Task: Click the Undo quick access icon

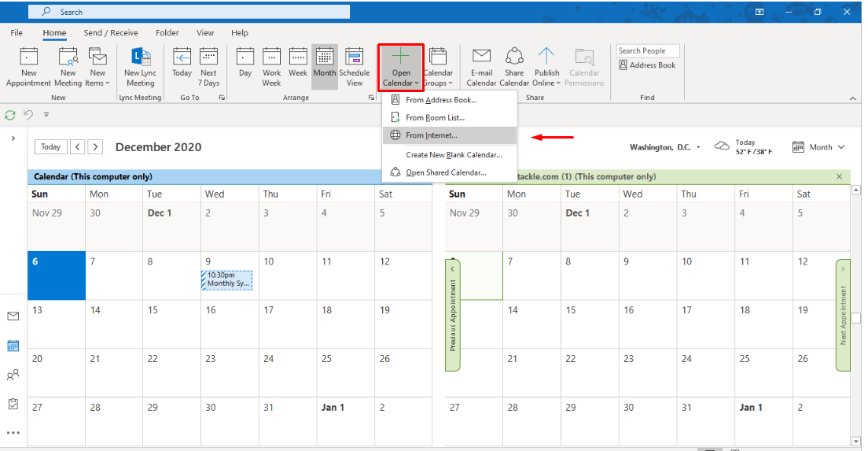Action: (x=28, y=115)
